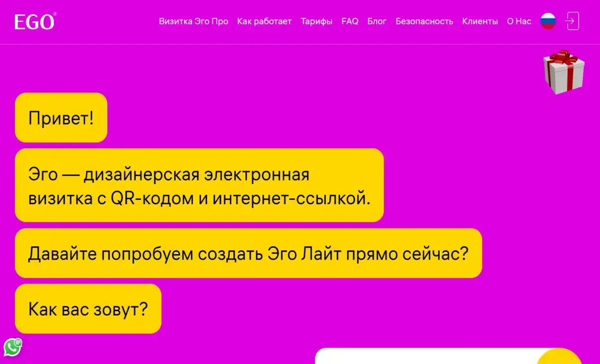The height and width of the screenshot is (364, 600).
Task: Visit the Блог page
Action: pos(377,21)
